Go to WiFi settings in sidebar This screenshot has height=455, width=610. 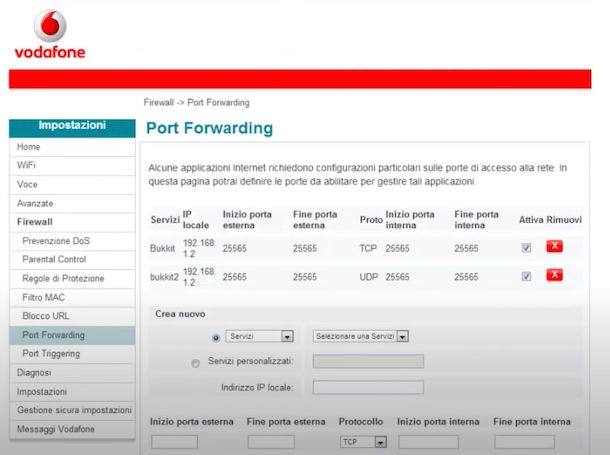point(27,165)
